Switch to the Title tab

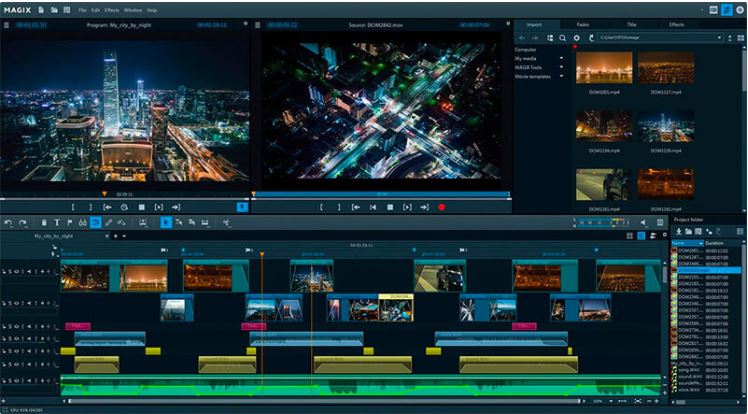click(x=630, y=23)
